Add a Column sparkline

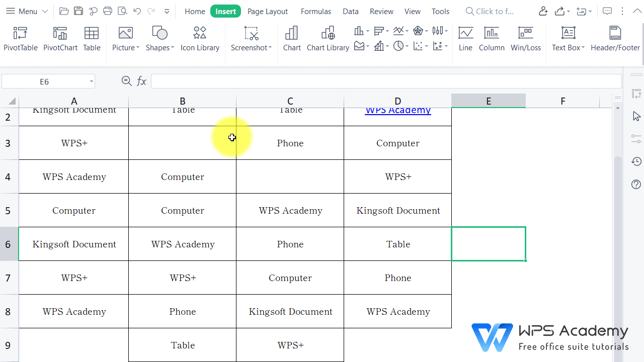(492, 39)
